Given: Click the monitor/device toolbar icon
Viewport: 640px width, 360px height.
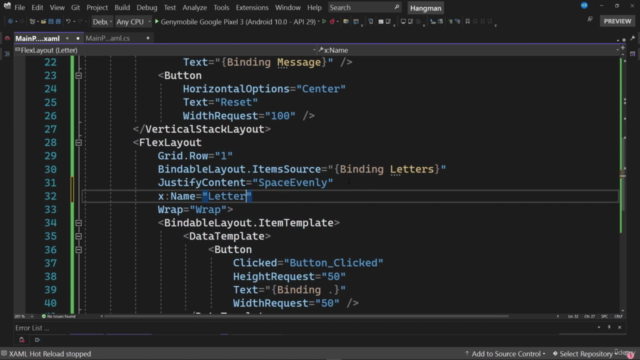Looking at the screenshot, I should pos(403,21).
